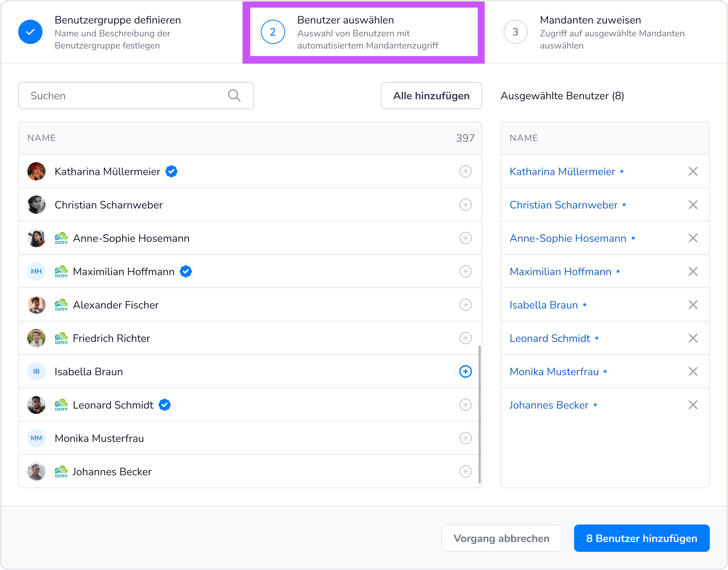Screen dimensions: 728x570
Task: Remove Leonard Schmidt from the selected list
Action: pyautogui.click(x=693, y=338)
